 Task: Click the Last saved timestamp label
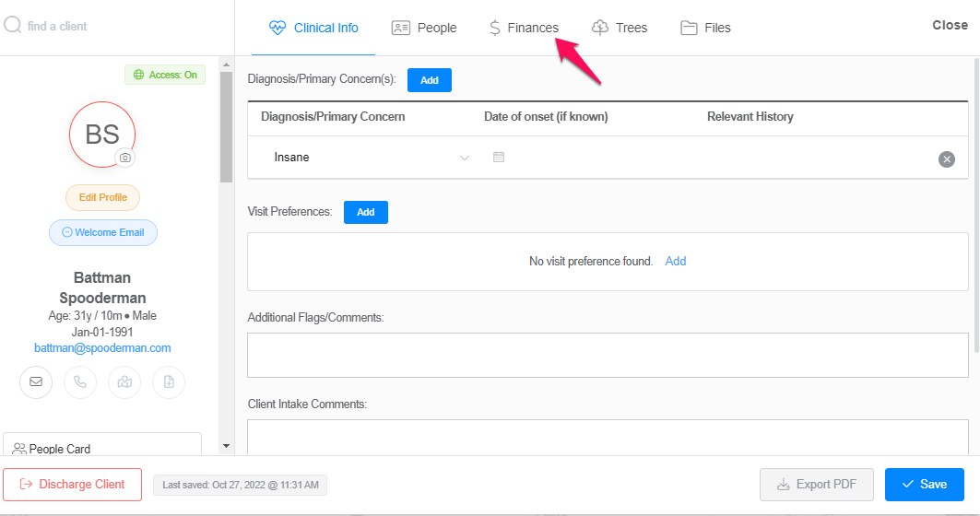click(x=240, y=485)
